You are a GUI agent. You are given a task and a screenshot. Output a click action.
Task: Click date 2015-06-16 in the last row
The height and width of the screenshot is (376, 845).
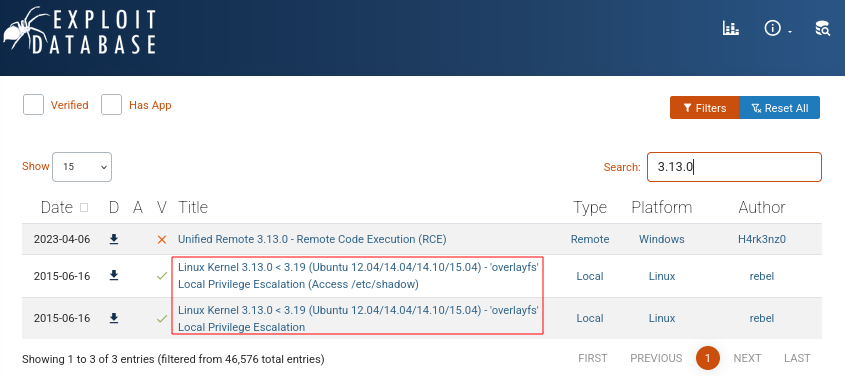point(61,318)
